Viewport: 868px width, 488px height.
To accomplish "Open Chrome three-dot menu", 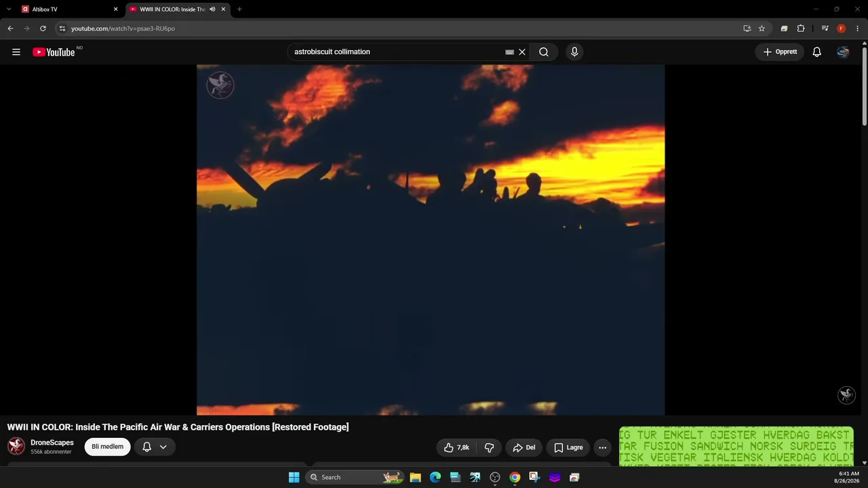I will 858,28.
